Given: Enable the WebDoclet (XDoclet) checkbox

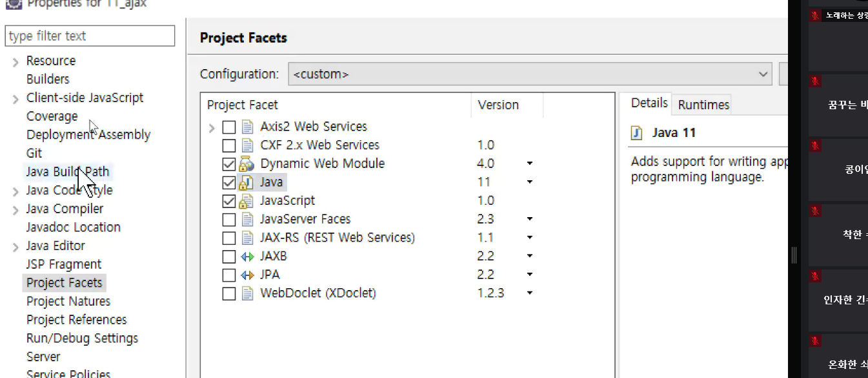Looking at the screenshot, I should (x=229, y=293).
